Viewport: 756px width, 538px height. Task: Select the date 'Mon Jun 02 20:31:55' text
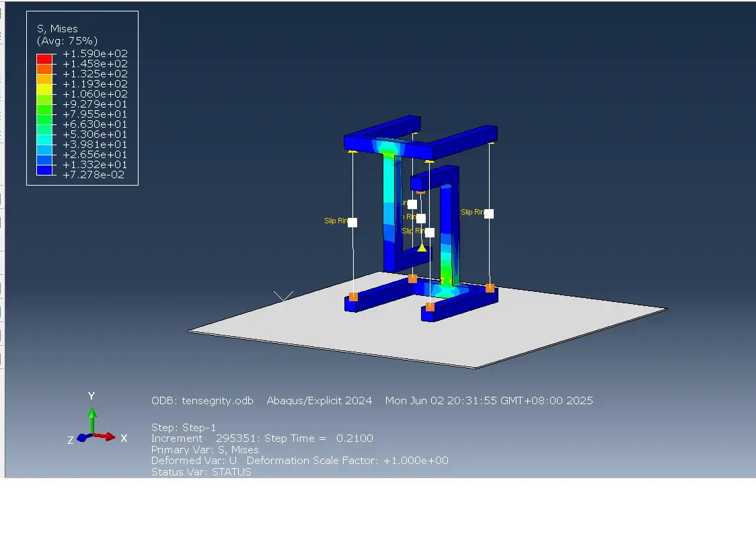[440, 401]
